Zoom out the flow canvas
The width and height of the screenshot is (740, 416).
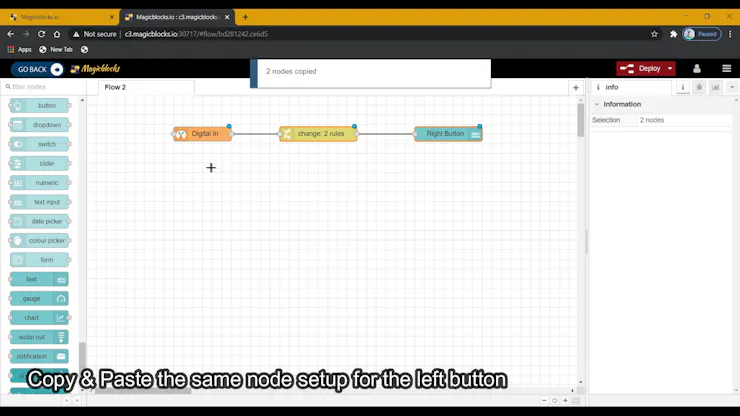[x=544, y=400]
